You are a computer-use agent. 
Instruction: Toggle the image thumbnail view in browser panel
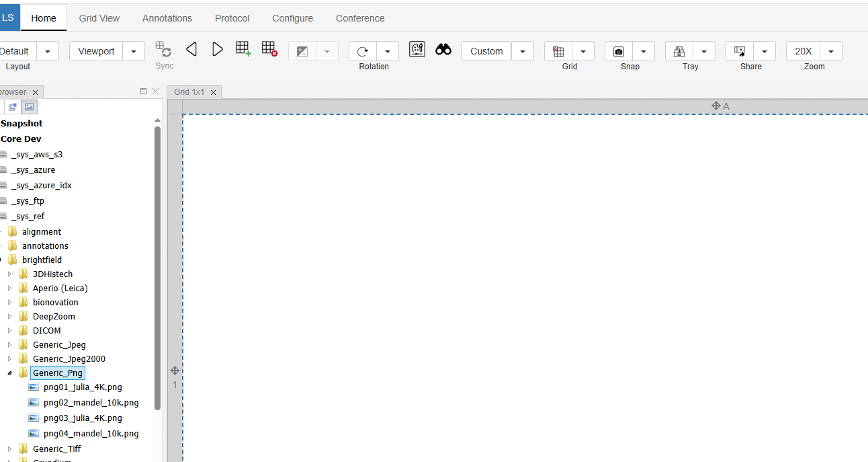tap(29, 107)
